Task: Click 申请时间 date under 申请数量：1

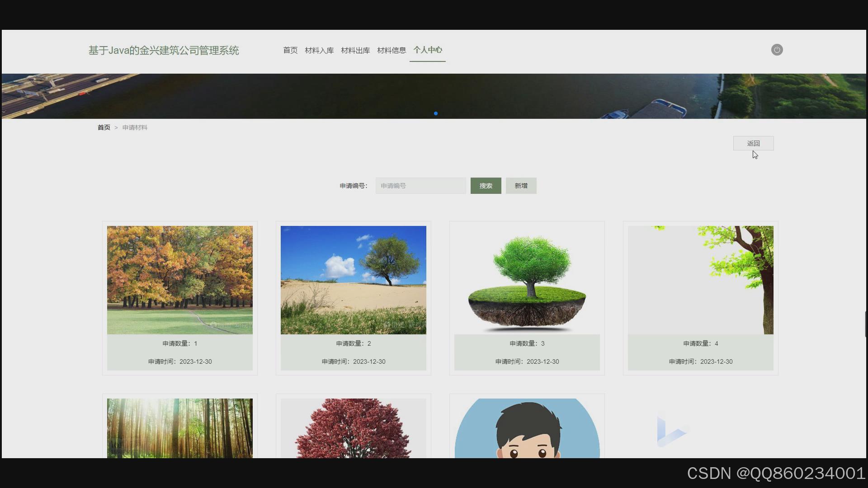Action: click(x=180, y=361)
